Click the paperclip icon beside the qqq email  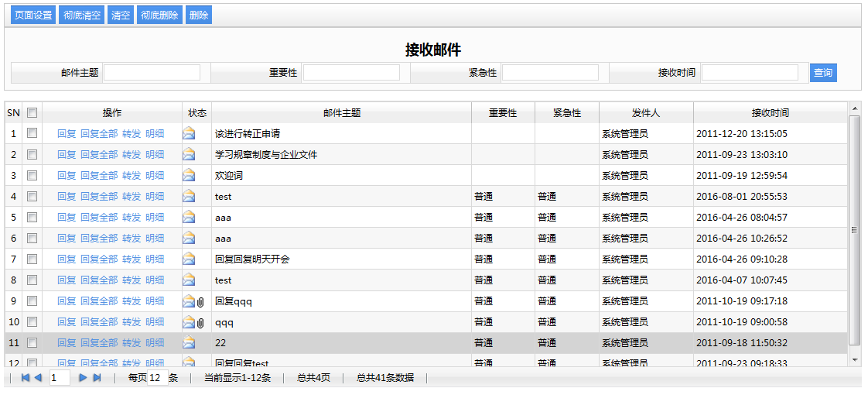200,322
